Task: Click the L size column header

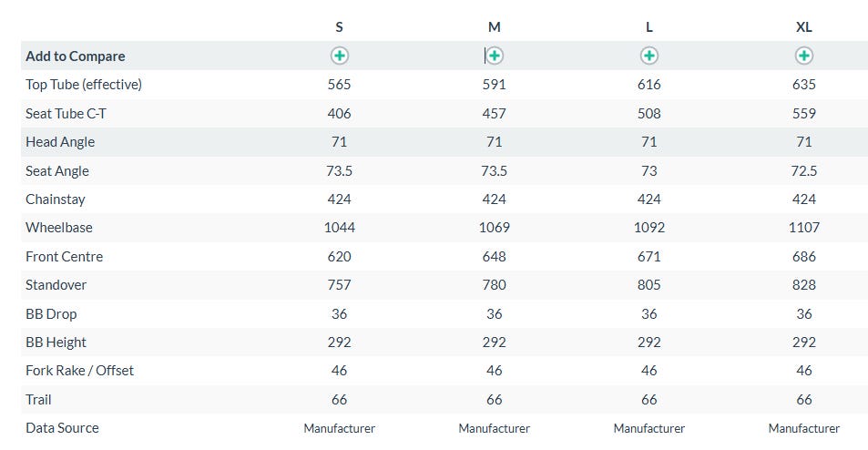Action: pos(649,27)
